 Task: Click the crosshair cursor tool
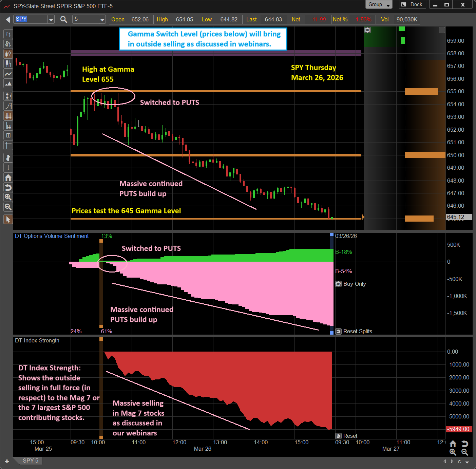(8, 145)
